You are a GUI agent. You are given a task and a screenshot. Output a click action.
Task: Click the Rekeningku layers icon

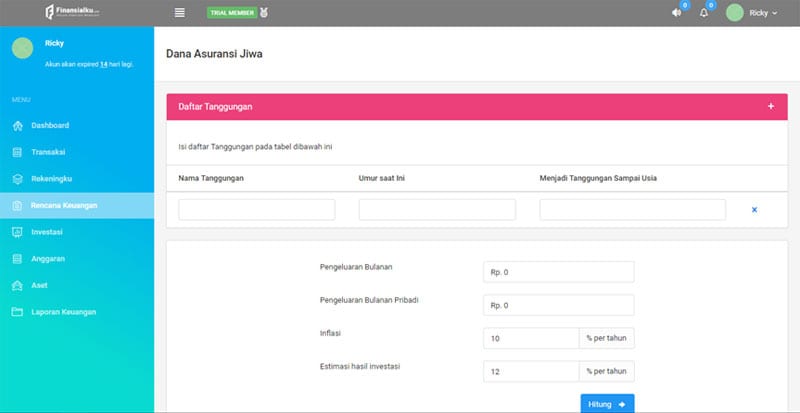point(17,179)
